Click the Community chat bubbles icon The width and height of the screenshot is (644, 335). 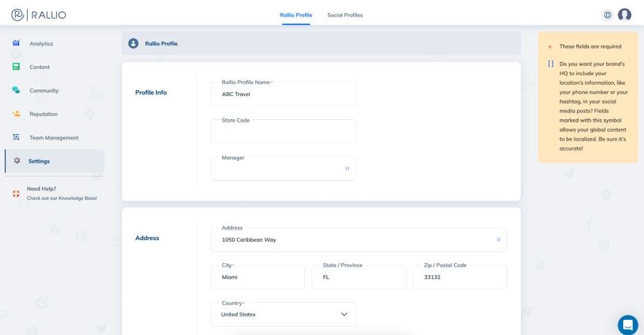pyautogui.click(x=16, y=90)
